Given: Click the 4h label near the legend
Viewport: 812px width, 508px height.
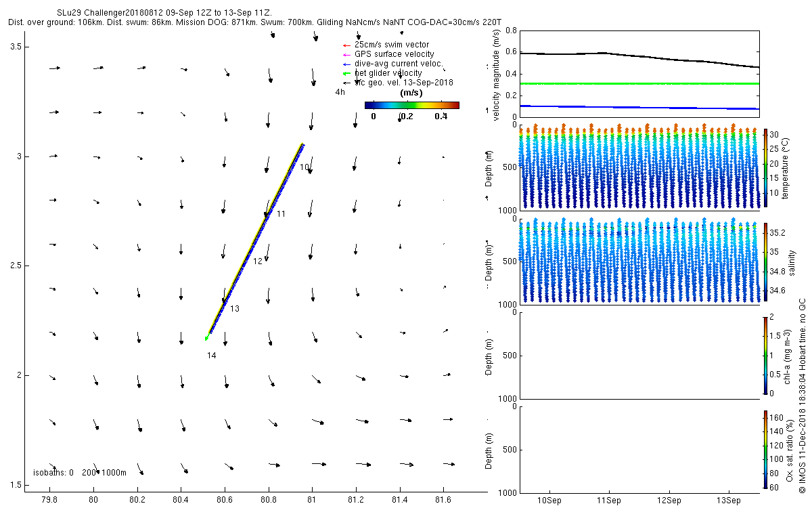Looking at the screenshot, I should pyautogui.click(x=340, y=92).
